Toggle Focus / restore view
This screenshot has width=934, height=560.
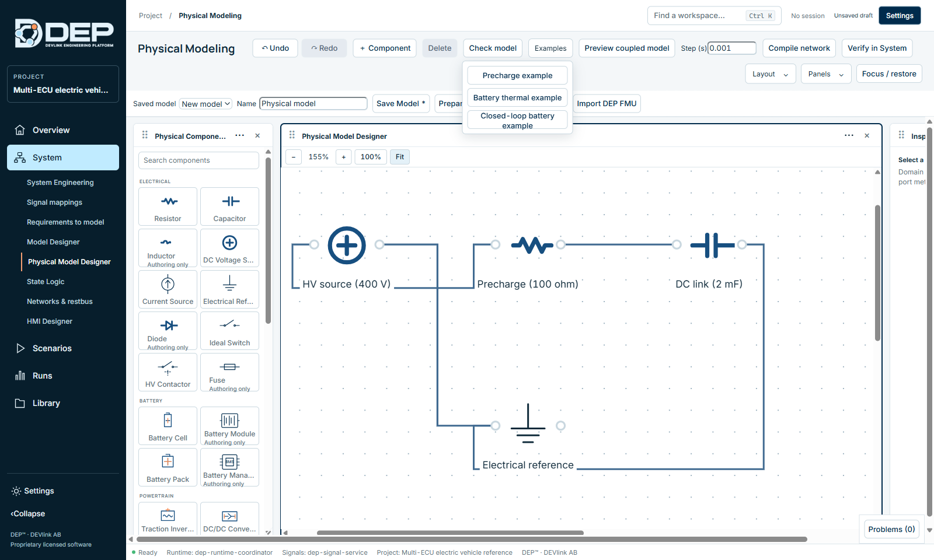[x=889, y=74]
